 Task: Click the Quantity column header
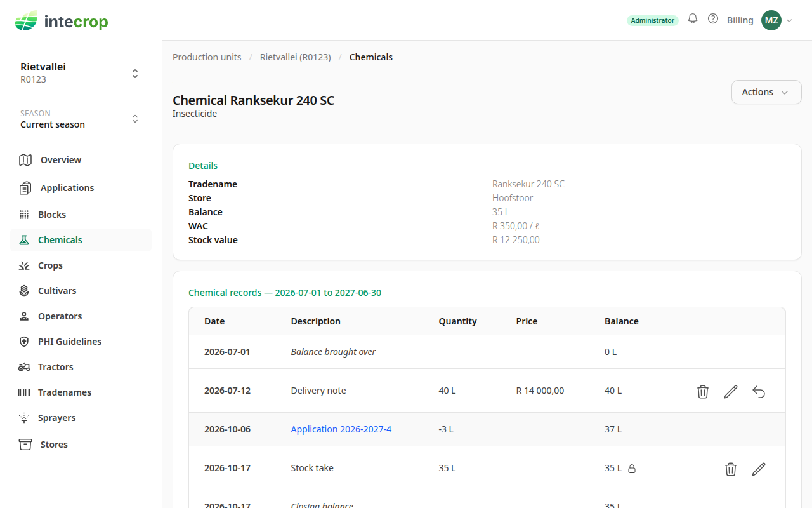(457, 321)
